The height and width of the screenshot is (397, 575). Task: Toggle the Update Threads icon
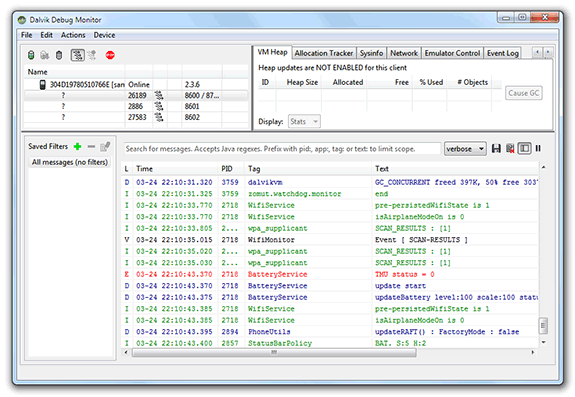[x=77, y=55]
